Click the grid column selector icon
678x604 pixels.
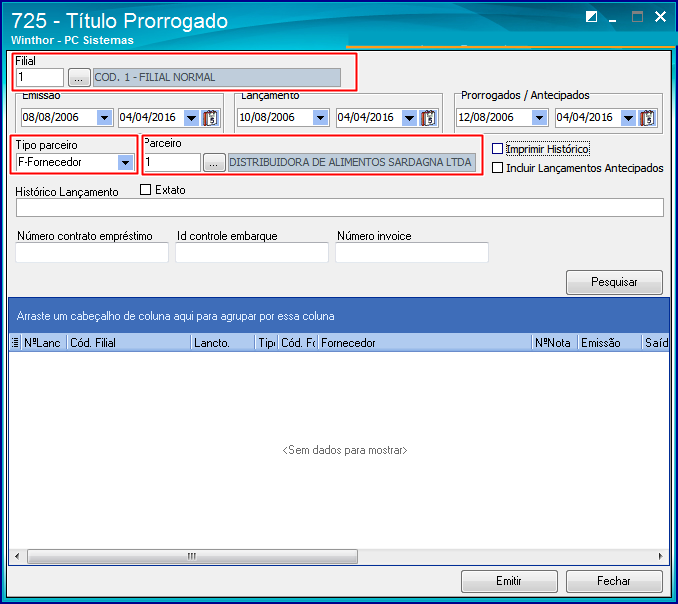coord(15,342)
